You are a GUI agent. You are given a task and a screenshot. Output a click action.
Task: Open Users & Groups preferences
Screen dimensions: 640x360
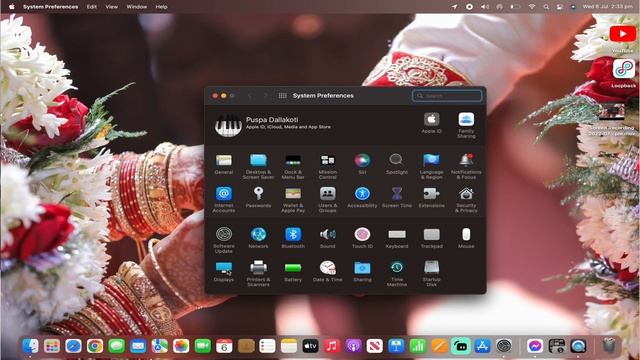(x=327, y=200)
